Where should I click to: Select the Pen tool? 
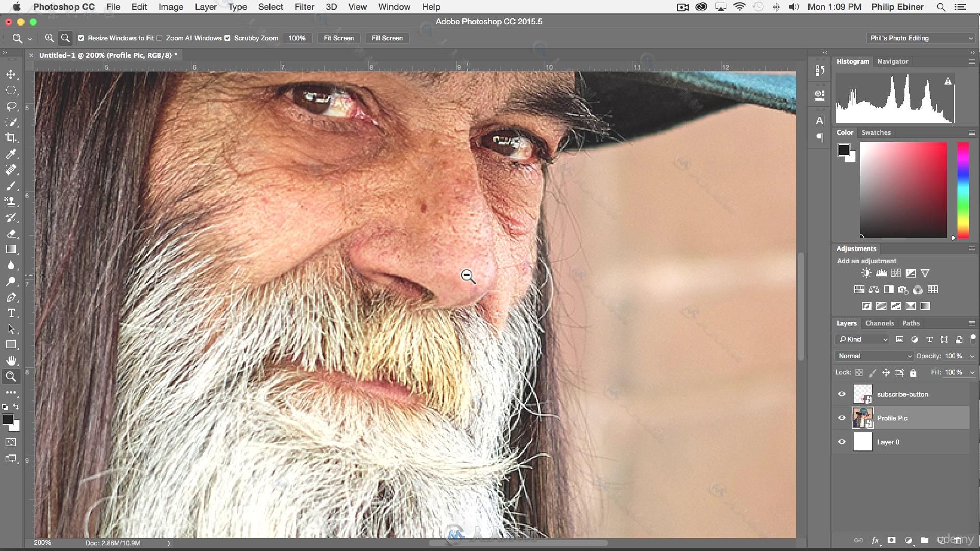[11, 297]
